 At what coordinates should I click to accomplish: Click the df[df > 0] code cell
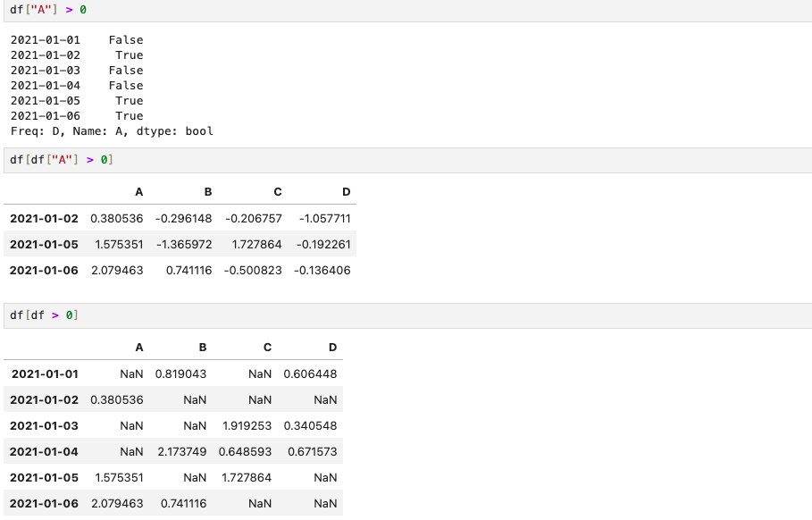pyautogui.click(x=407, y=315)
